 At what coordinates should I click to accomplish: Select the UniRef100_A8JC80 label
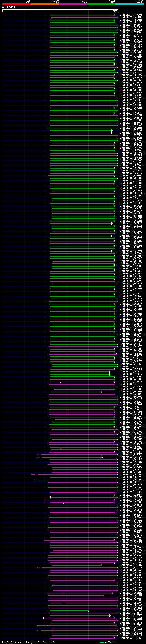pos(131,354)
